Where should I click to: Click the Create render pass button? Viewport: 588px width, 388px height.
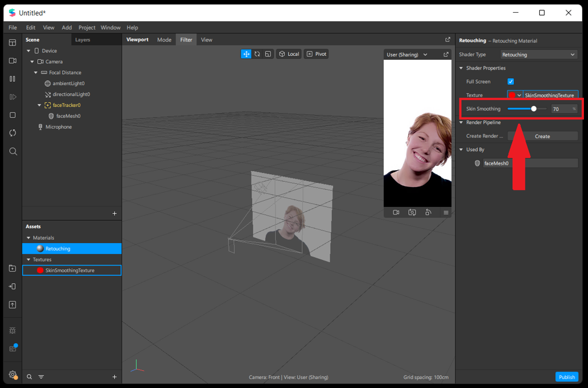[x=542, y=136]
